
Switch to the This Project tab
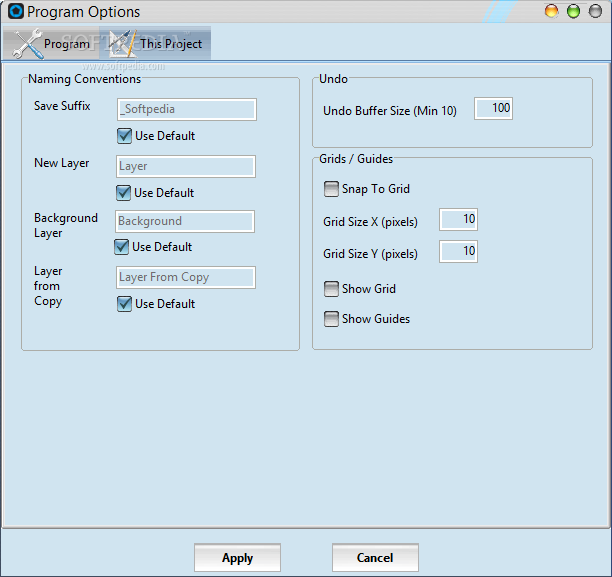point(155,43)
